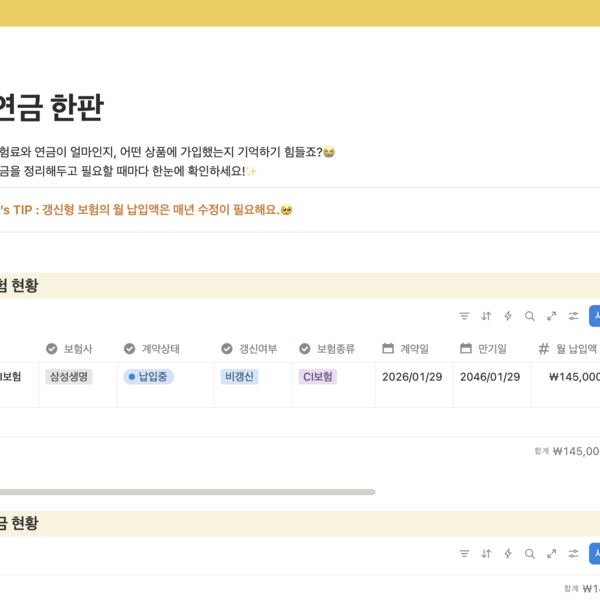The width and height of the screenshot is (600, 600).
Task: Open the filter icon in insurance table toolbar
Action: coord(464,316)
